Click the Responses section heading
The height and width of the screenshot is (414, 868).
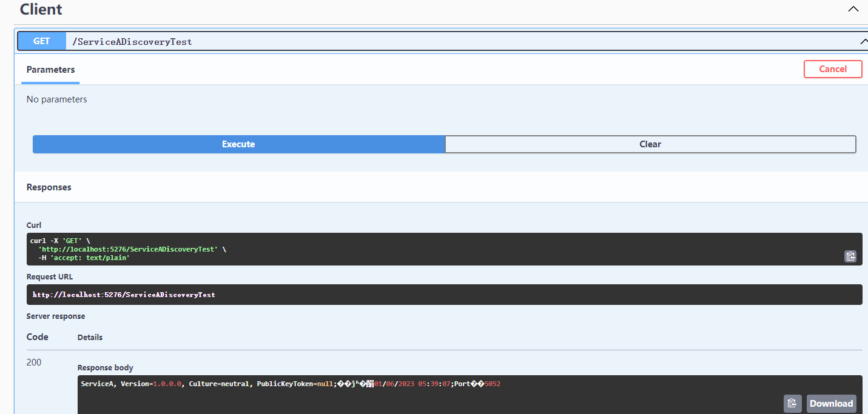tap(49, 187)
